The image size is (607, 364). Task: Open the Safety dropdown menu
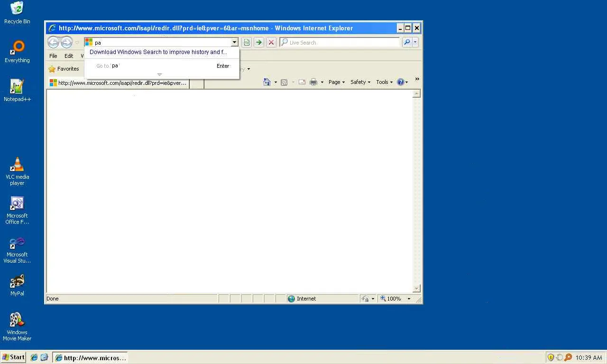click(x=360, y=82)
